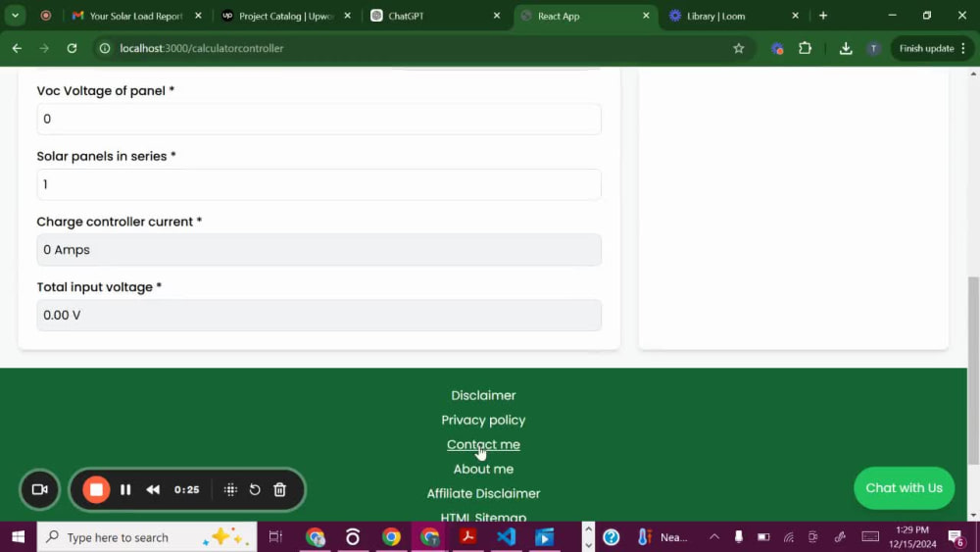The image size is (980, 552).
Task: Go back with the browser back arrow
Action: [17, 48]
